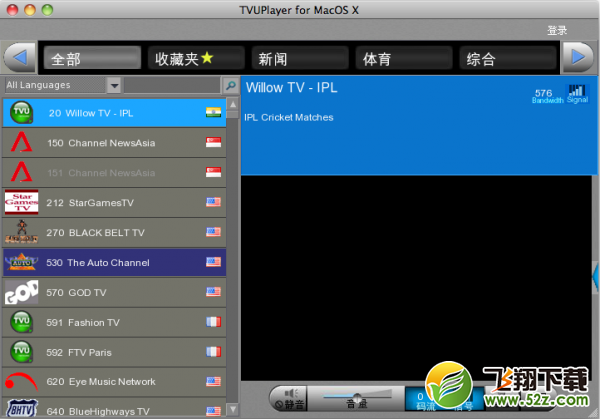This screenshot has height=419, width=600.
Task: Click the IPL Cricket Matches description
Action: point(289,117)
